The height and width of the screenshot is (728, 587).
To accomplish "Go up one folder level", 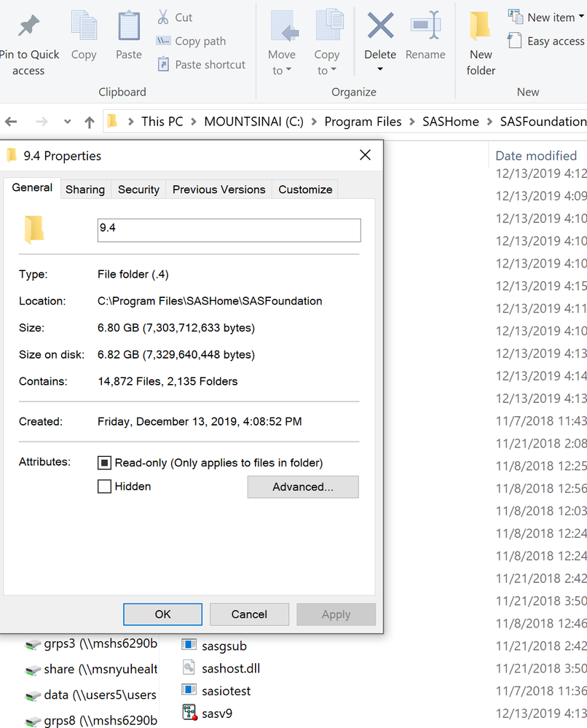I will pyautogui.click(x=90, y=122).
